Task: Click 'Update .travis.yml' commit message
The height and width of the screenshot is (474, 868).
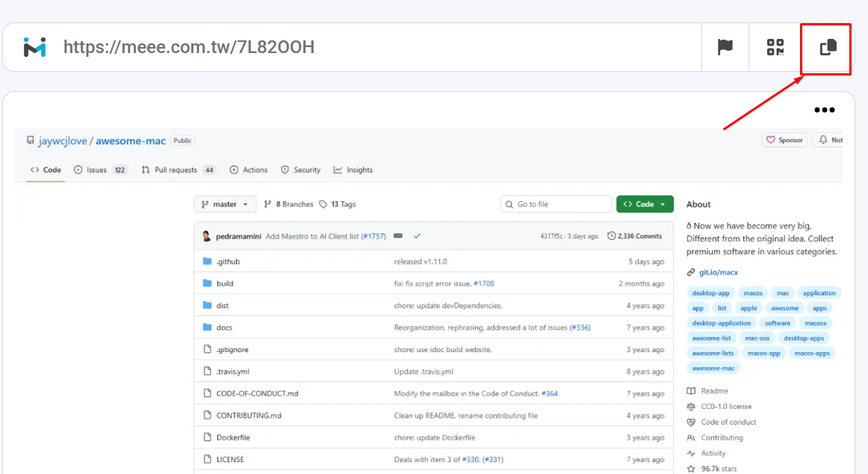Action: pyautogui.click(x=424, y=372)
